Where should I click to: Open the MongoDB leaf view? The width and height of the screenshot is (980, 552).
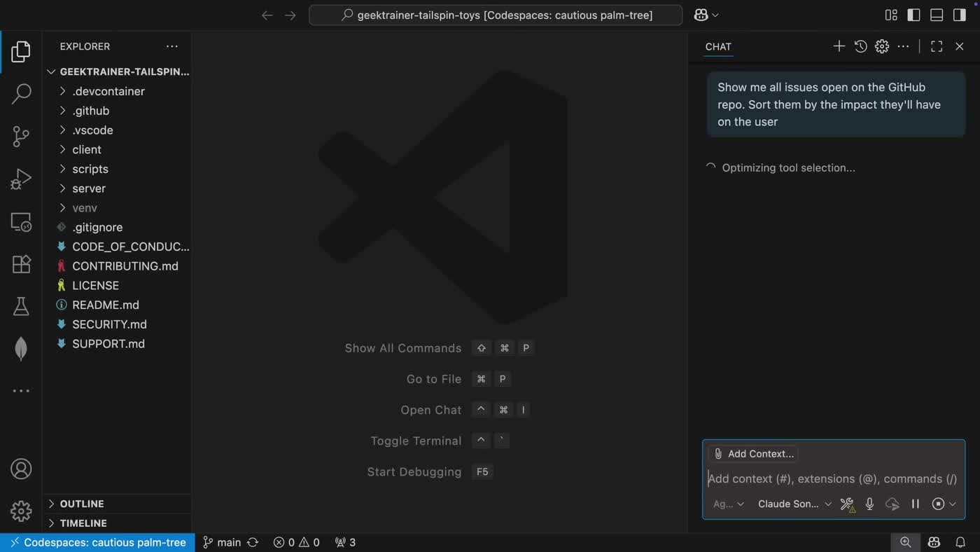[21, 348]
